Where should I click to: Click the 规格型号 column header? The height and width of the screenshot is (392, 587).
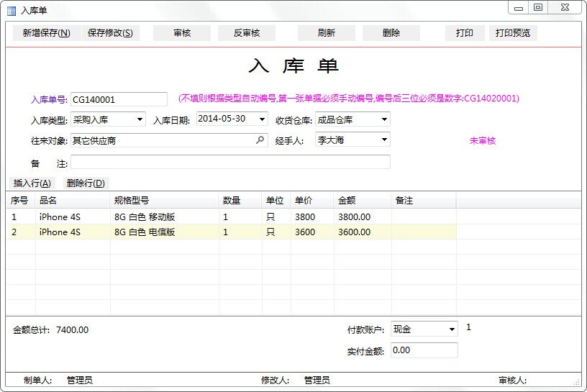[x=165, y=200]
